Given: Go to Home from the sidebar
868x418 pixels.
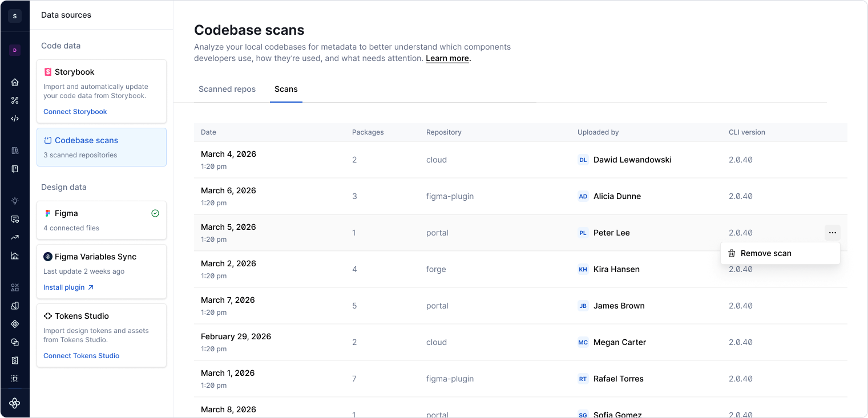Looking at the screenshot, I should click(x=15, y=82).
